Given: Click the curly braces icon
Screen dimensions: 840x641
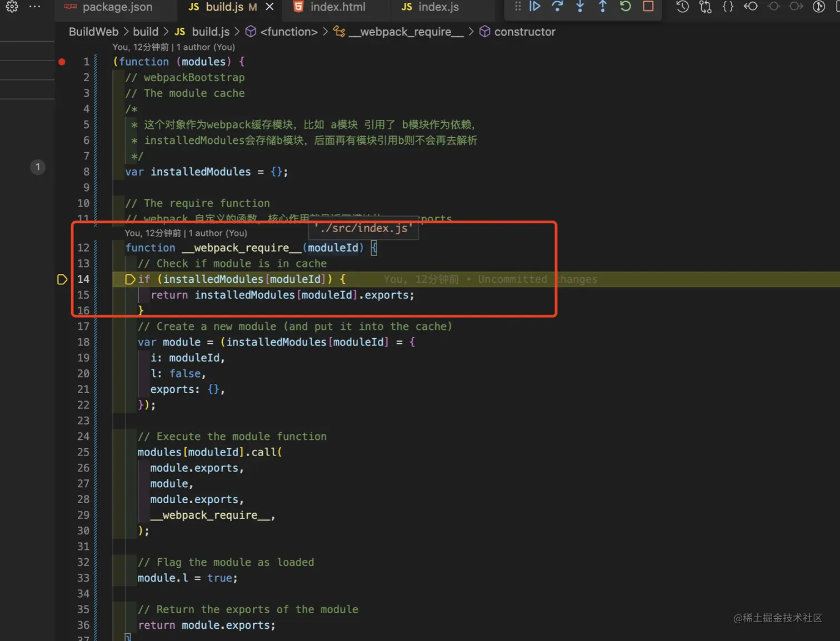Looking at the screenshot, I should click(728, 7).
